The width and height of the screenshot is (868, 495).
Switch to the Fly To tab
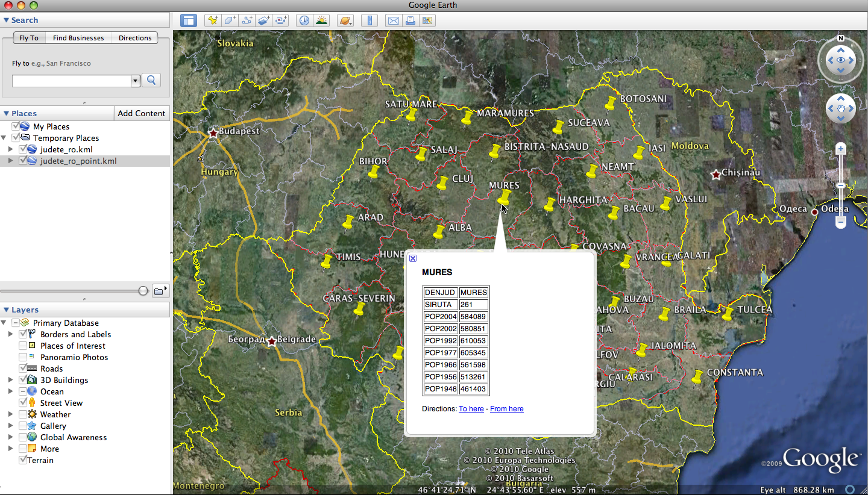point(29,37)
